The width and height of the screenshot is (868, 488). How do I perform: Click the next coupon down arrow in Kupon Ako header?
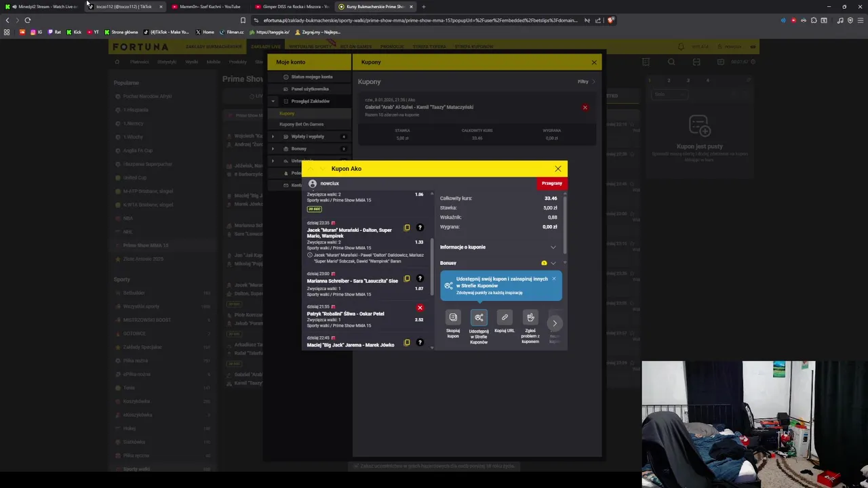coord(322,169)
